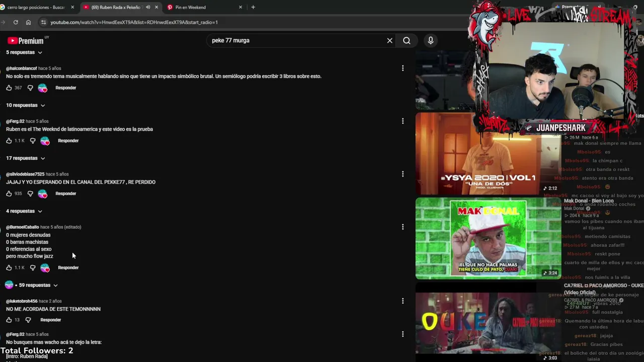Image resolution: width=644 pixels, height=362 pixels.
Task: Click creator heart on @BurnoelCaballo comment
Action: click(x=45, y=268)
